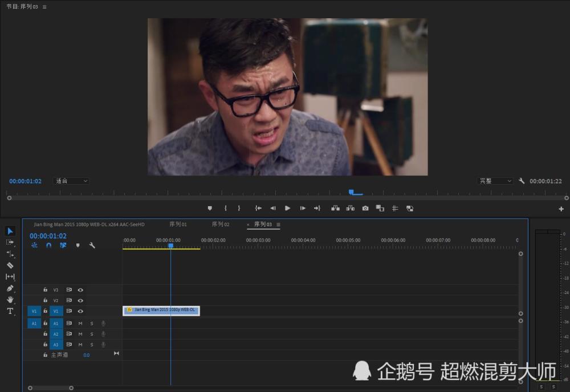This screenshot has width=570, height=392.
Task: Select the Pen tool
Action: click(10, 288)
